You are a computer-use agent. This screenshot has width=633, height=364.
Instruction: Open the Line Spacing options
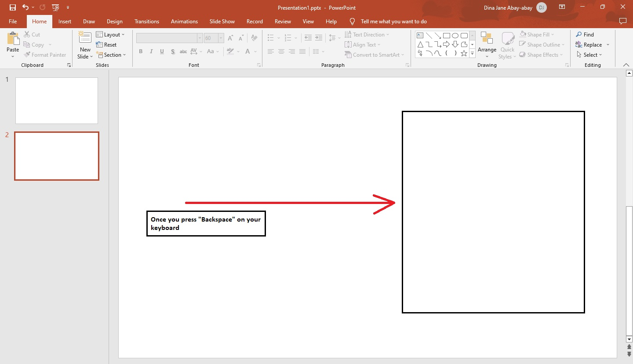(x=333, y=38)
